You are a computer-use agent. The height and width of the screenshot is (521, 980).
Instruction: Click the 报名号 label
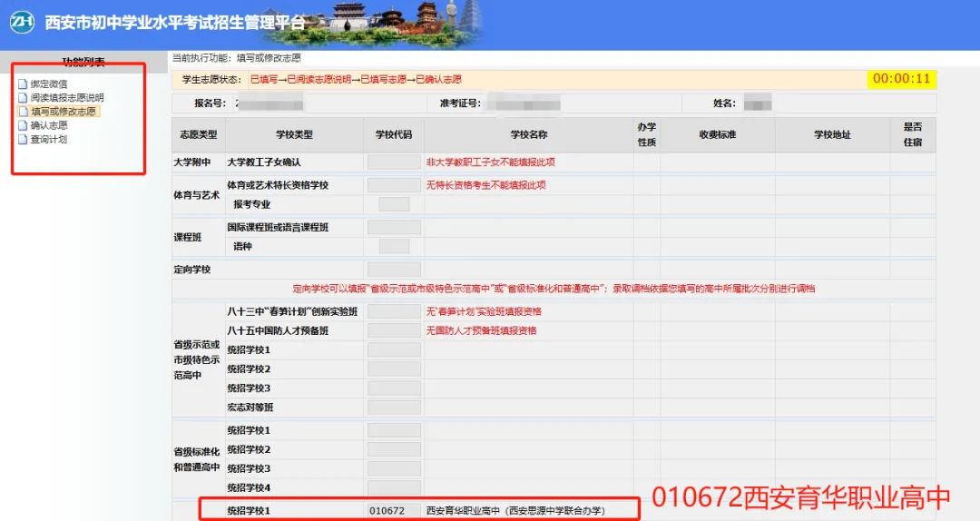pos(210,103)
